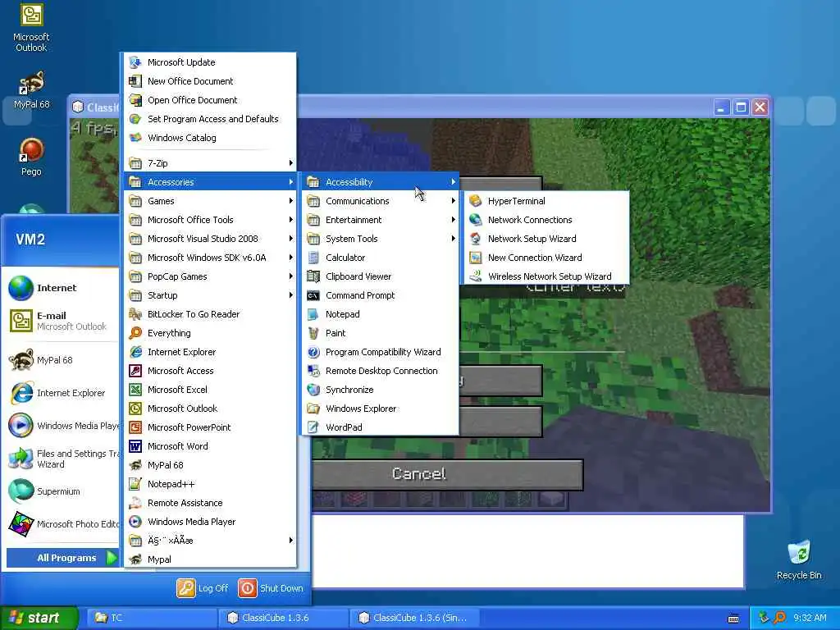Launch Microsoft Excel
840x630 pixels.
point(210,390)
